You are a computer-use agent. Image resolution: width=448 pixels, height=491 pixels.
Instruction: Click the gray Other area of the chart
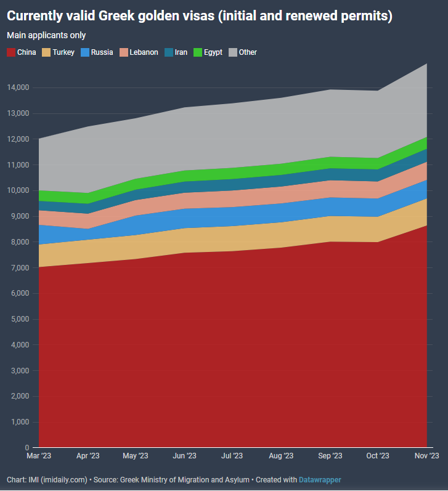[233, 135]
